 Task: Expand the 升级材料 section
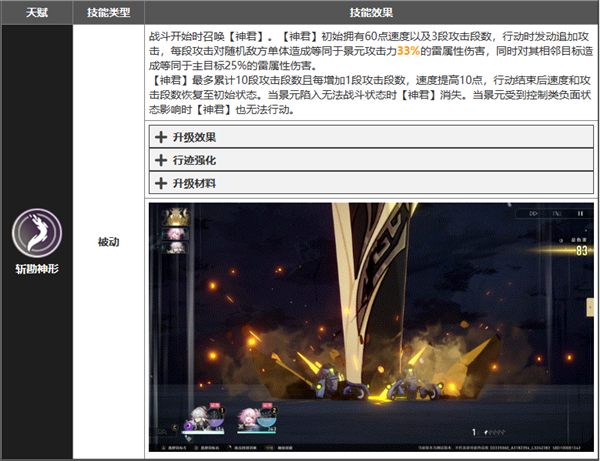click(x=371, y=183)
